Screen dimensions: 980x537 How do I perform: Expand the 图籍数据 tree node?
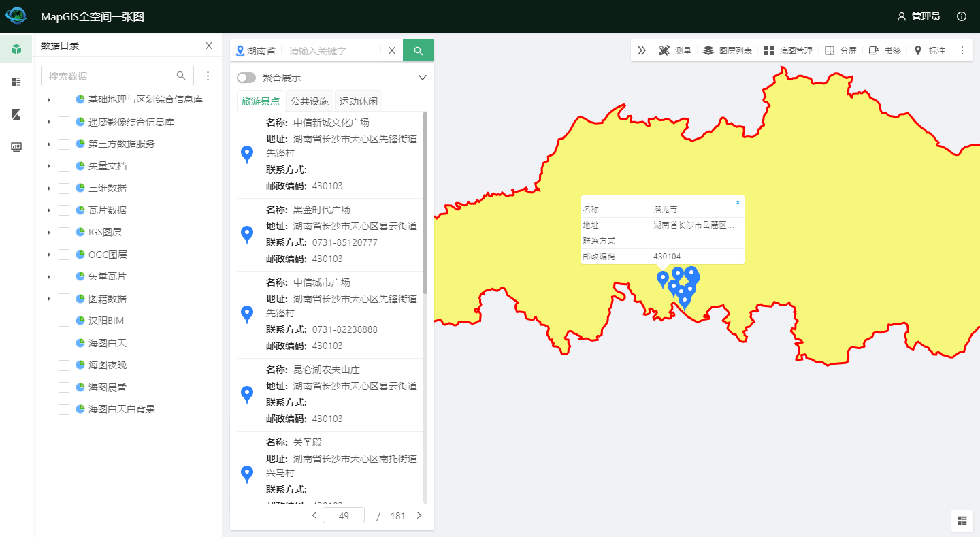tap(48, 299)
